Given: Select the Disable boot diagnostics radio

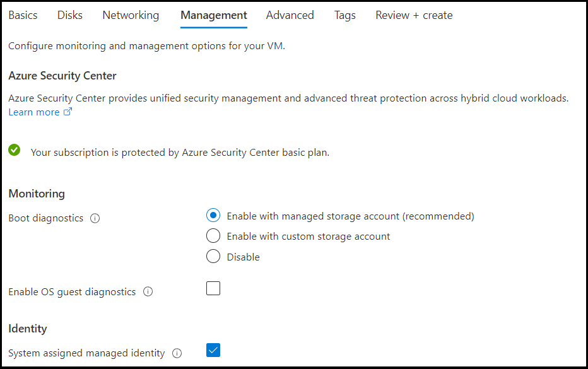Looking at the screenshot, I should point(213,257).
